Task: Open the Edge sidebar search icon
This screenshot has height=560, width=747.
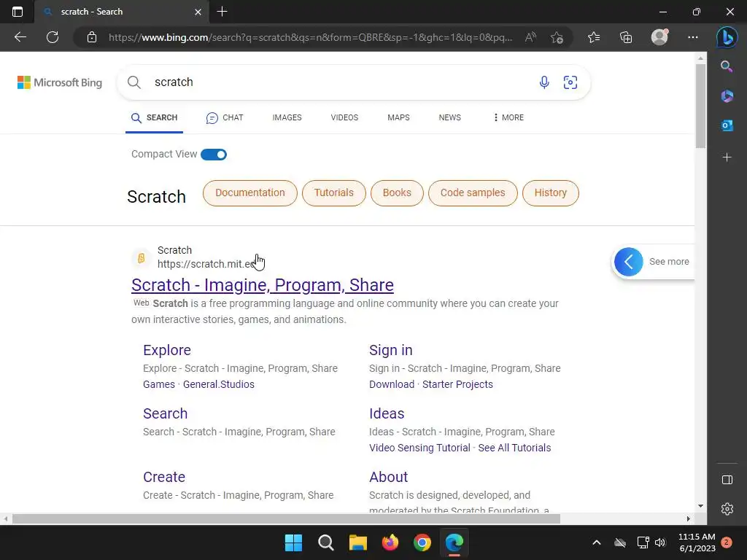Action: coord(727,66)
